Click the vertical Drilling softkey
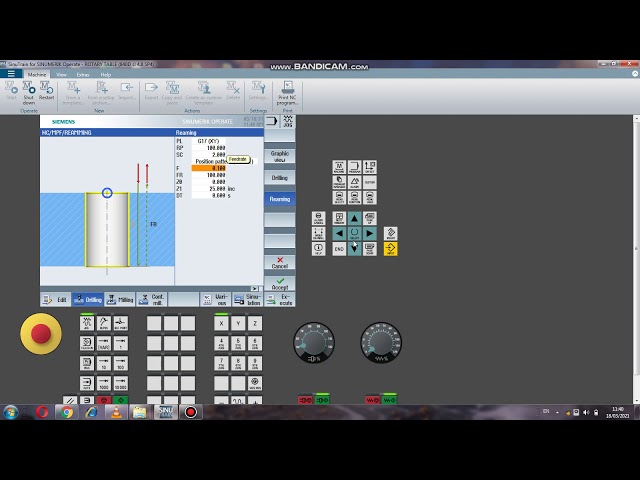 pos(280,178)
